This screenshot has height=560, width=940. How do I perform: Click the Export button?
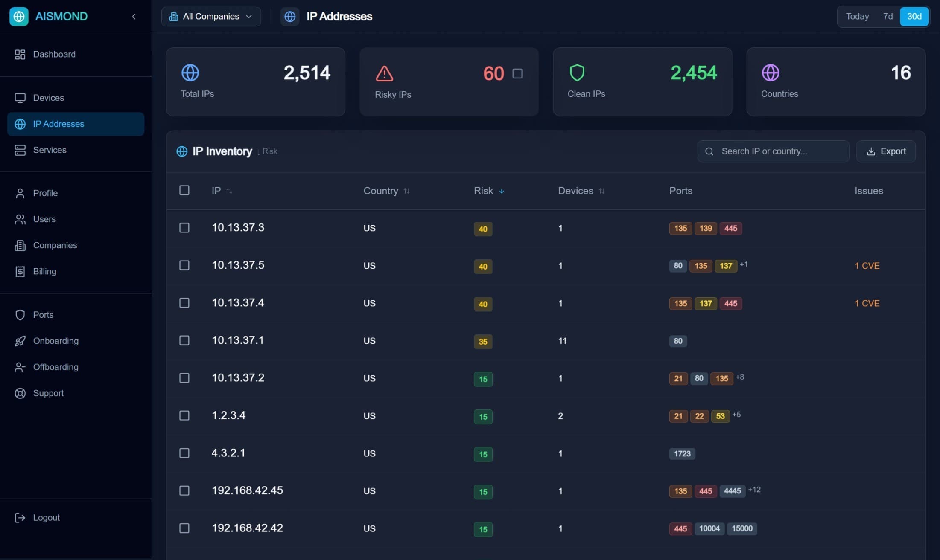(x=886, y=151)
